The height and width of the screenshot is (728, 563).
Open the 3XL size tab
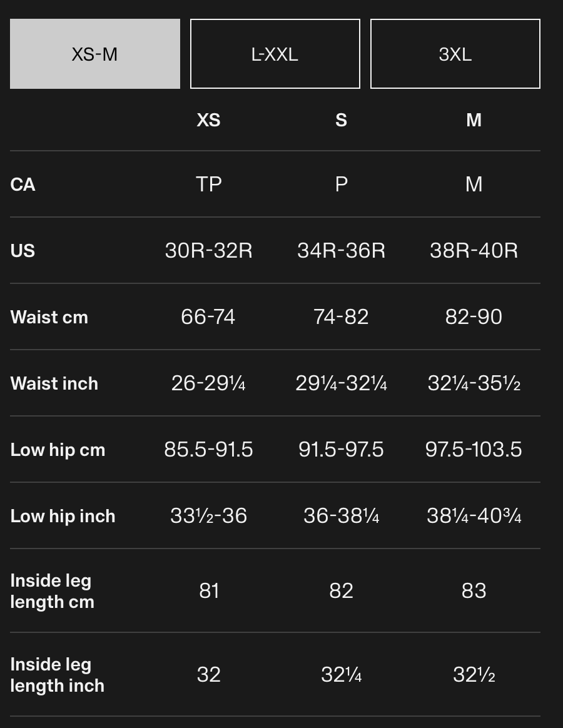pos(455,54)
